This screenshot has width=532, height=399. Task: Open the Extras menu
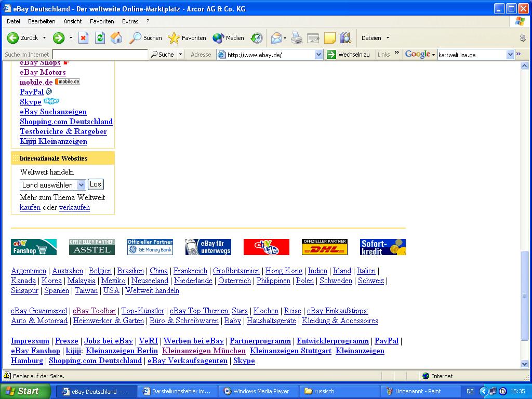[130, 21]
